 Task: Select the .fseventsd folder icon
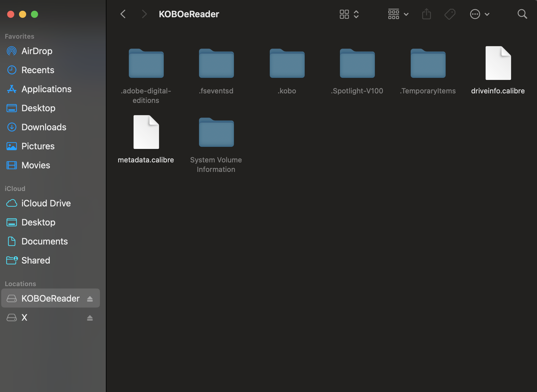216,63
